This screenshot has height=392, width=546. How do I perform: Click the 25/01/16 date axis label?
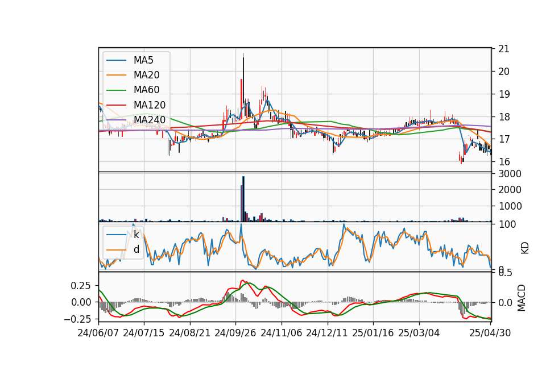373,333
